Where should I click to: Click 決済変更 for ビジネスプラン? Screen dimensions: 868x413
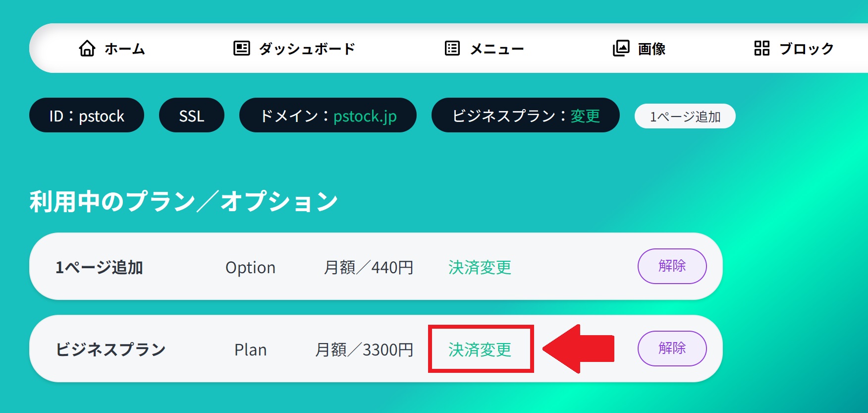pyautogui.click(x=480, y=350)
